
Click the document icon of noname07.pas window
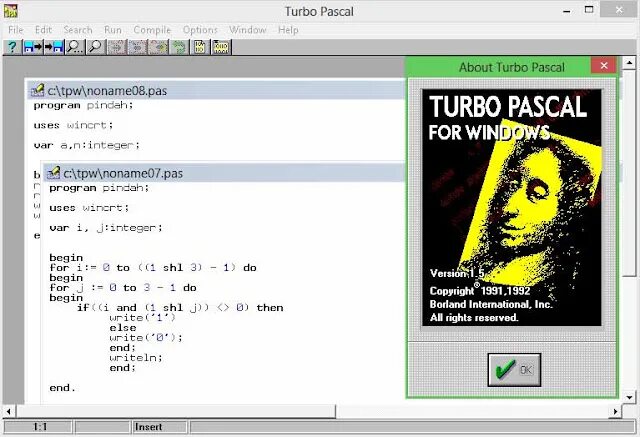53,173
